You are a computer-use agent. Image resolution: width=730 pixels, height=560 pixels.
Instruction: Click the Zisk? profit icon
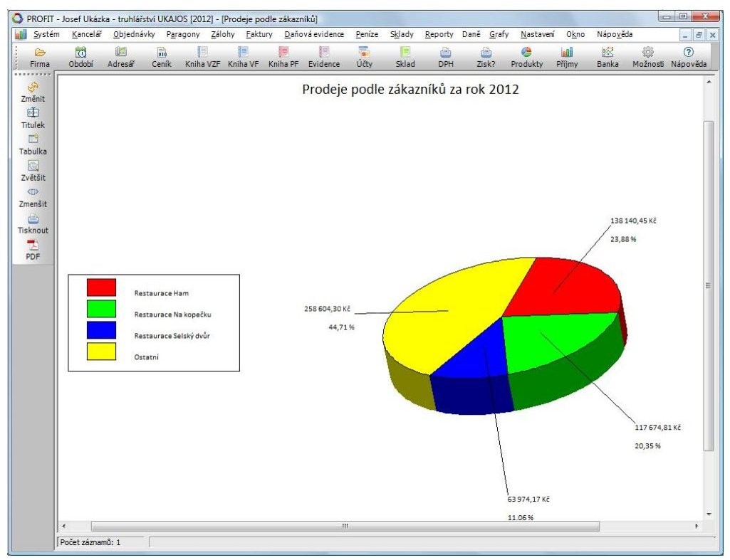pyautogui.click(x=486, y=57)
